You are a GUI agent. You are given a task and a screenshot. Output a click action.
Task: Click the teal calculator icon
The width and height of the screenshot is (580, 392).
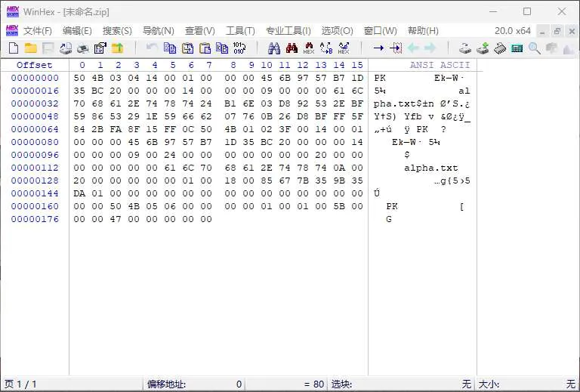pos(517,48)
